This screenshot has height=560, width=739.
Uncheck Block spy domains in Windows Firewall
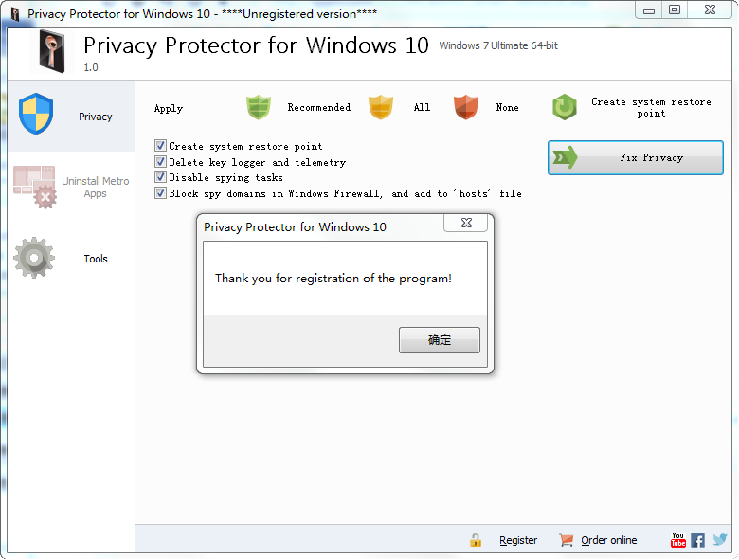(161, 193)
